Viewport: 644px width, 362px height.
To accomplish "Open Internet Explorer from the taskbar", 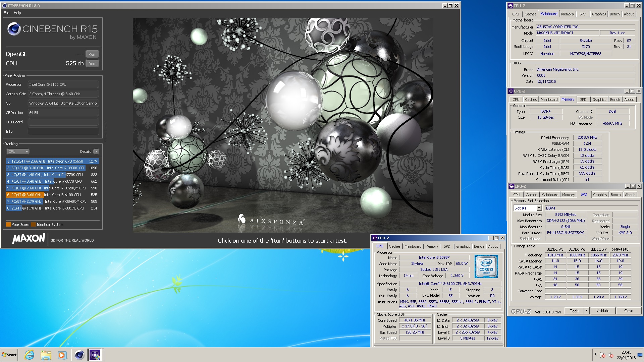I will point(30,355).
